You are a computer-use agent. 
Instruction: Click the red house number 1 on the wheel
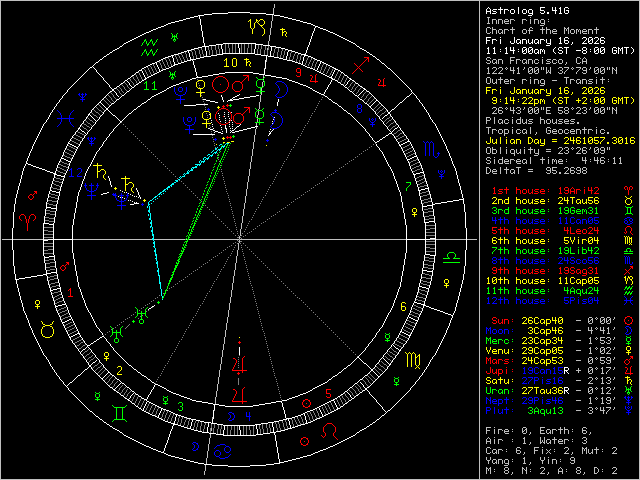pyautogui.click(x=71, y=292)
